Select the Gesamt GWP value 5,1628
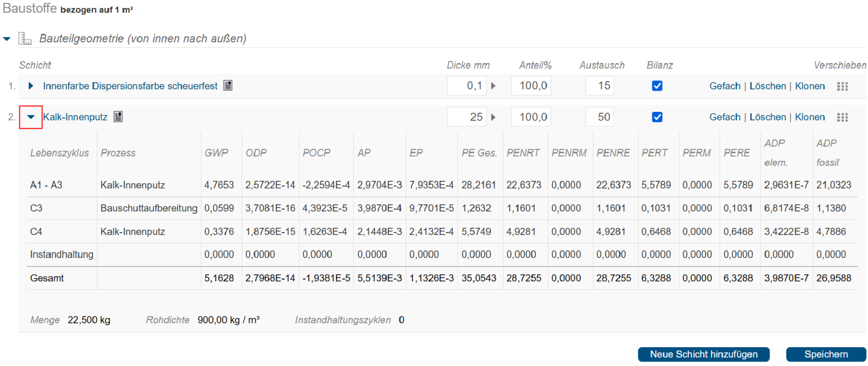This screenshot has width=868, height=366. 219,278
